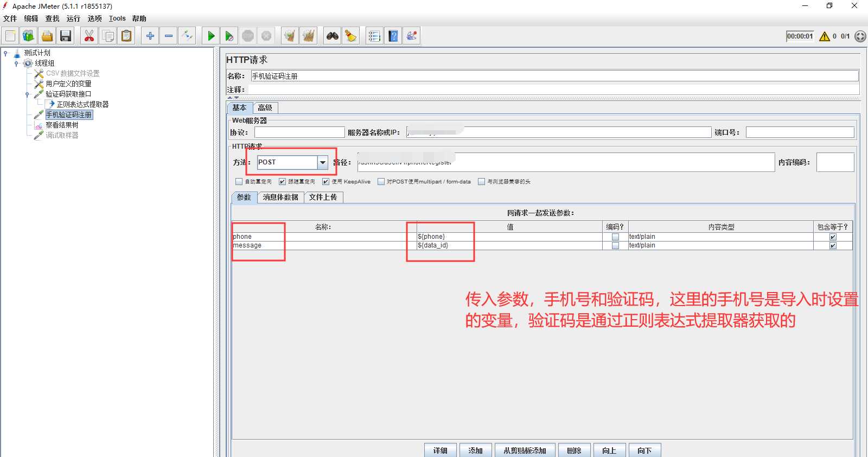The width and height of the screenshot is (868, 457).
Task: Click the Reset Search brush icon
Action: (351, 36)
